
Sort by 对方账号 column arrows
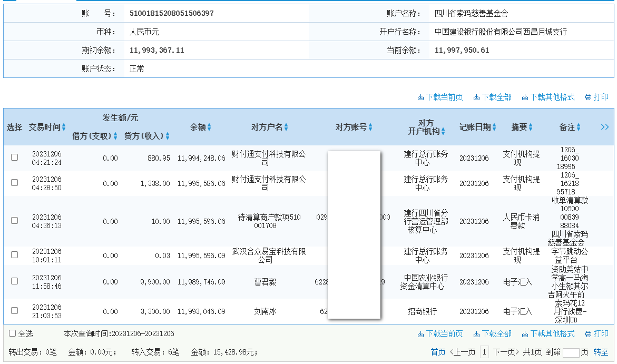point(370,127)
